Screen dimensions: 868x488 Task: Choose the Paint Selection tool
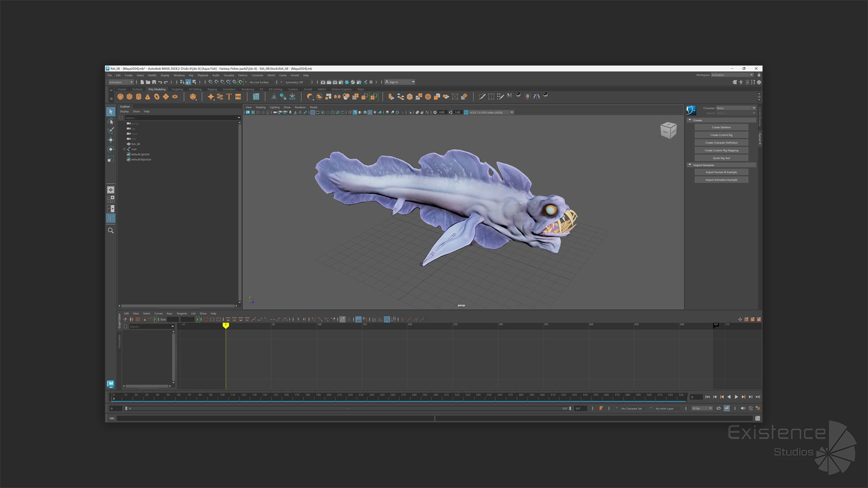(x=111, y=131)
